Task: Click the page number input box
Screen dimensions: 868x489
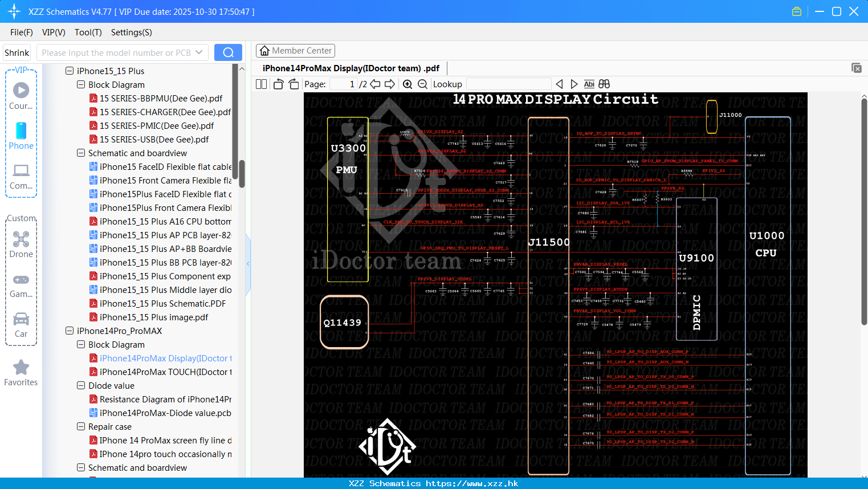Action: click(x=343, y=84)
